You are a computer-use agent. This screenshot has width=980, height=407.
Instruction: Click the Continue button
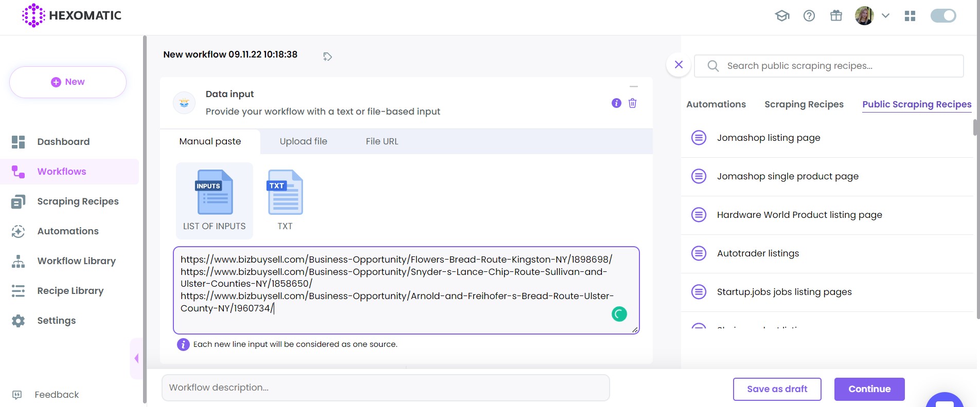tap(869, 389)
